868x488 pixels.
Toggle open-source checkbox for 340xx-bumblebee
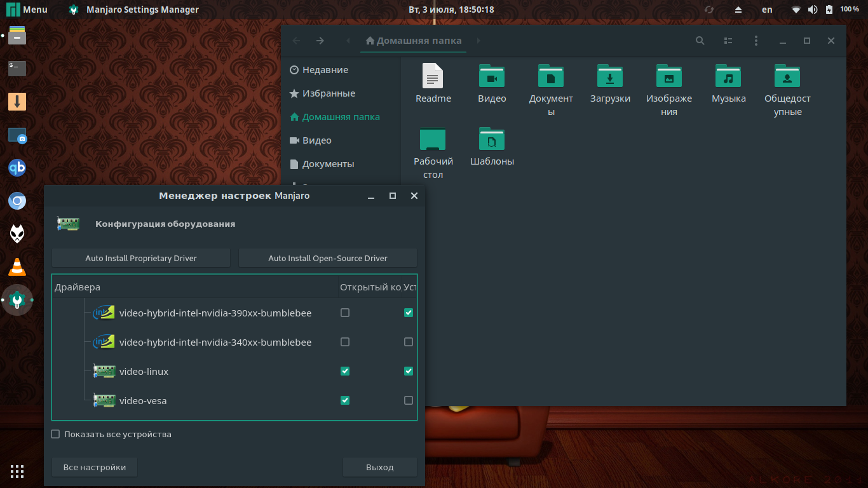[345, 342]
